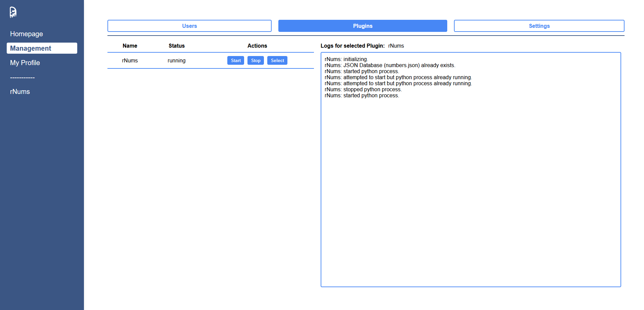
Task: Click the 'stopped python process' log entry
Action: click(x=363, y=90)
